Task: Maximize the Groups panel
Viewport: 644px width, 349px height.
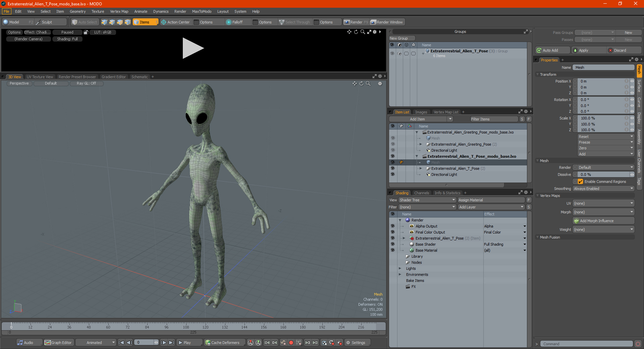Action: [x=526, y=32]
